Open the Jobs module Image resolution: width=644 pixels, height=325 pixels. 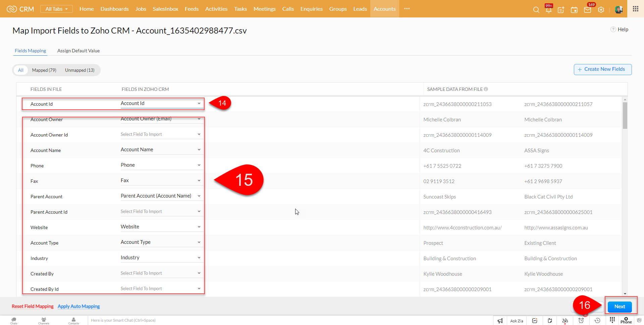pyautogui.click(x=141, y=9)
